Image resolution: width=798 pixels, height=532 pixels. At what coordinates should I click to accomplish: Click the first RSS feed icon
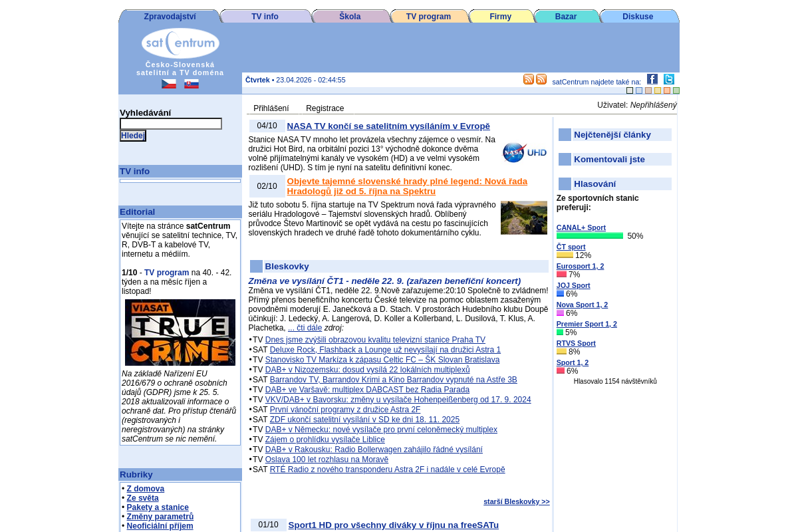[x=529, y=80]
